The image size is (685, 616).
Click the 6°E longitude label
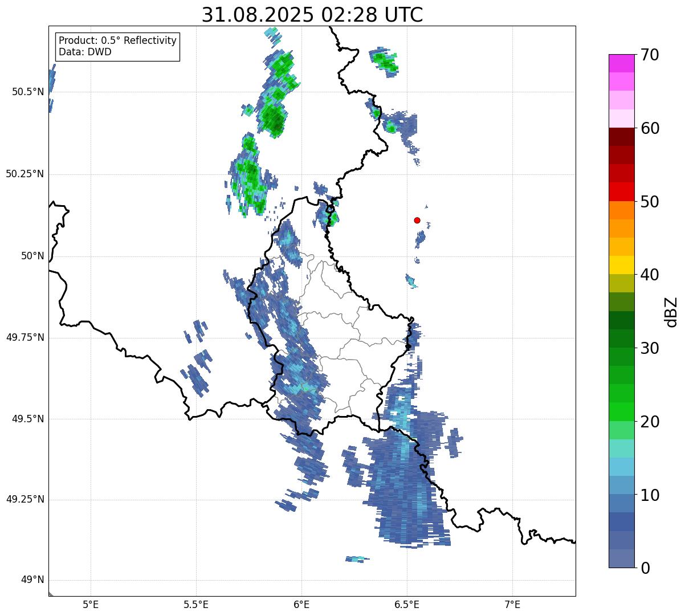tap(301, 605)
